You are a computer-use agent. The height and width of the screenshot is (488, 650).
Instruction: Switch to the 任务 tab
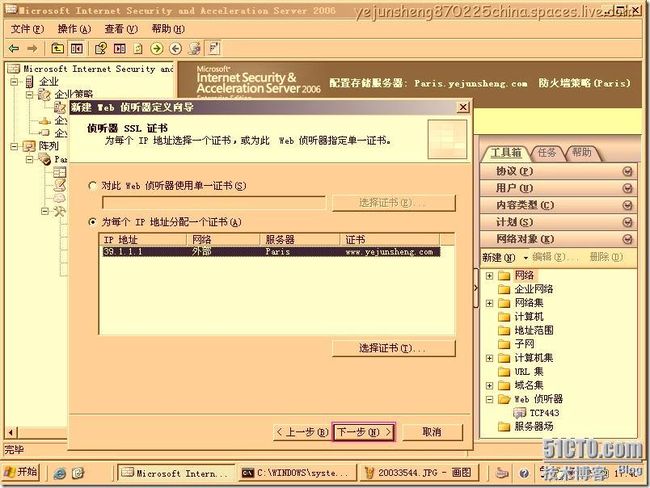(x=547, y=153)
